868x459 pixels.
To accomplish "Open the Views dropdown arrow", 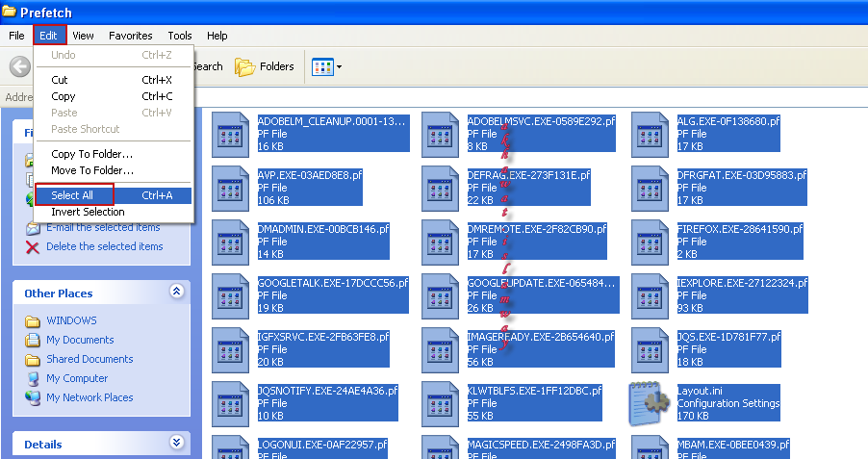I will click(x=340, y=67).
